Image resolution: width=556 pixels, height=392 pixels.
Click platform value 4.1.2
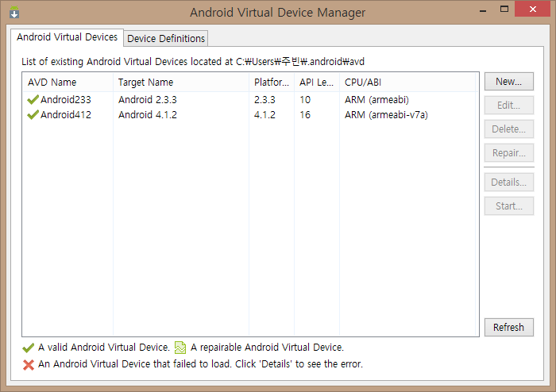(264, 115)
